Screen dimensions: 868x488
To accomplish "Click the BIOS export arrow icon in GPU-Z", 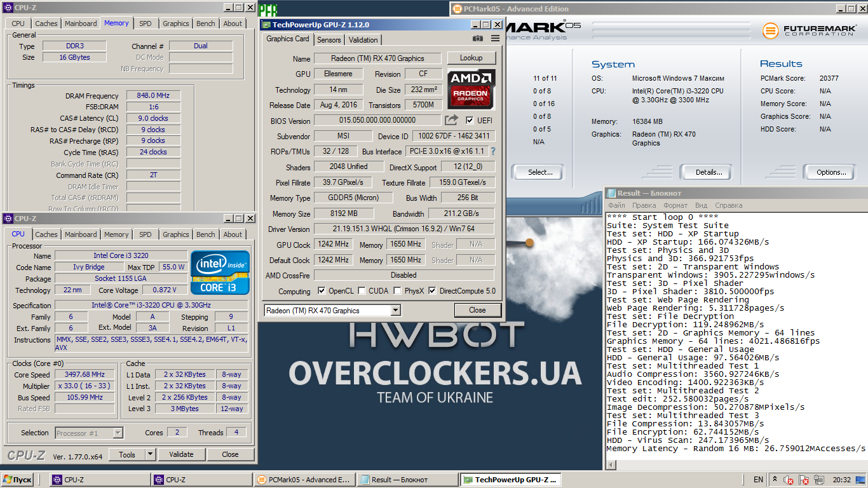I will pyautogui.click(x=451, y=120).
